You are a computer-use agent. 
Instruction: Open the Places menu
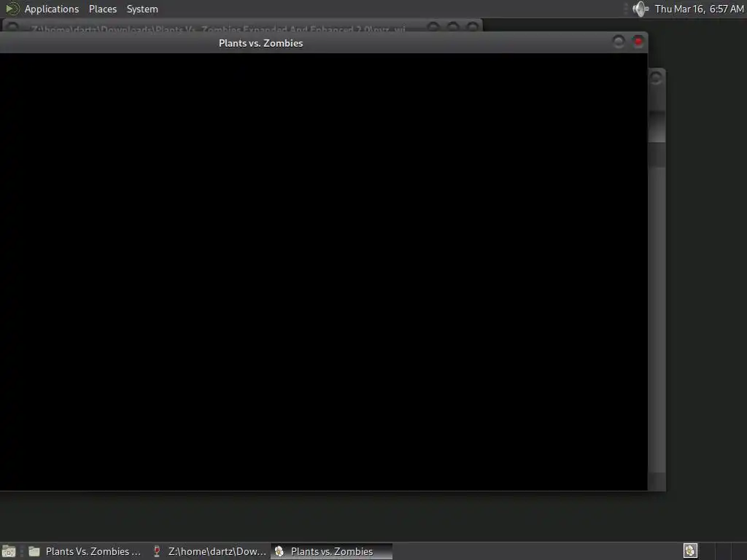(x=102, y=9)
